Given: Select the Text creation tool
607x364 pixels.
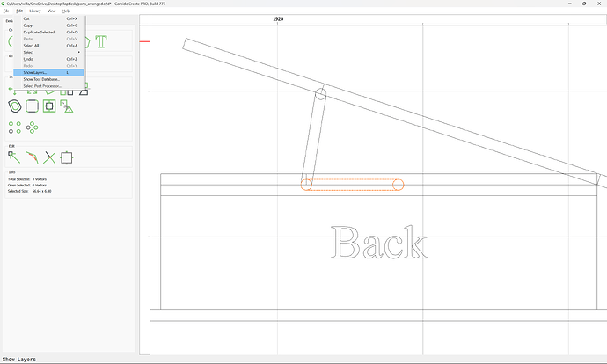Looking at the screenshot, I should [101, 41].
